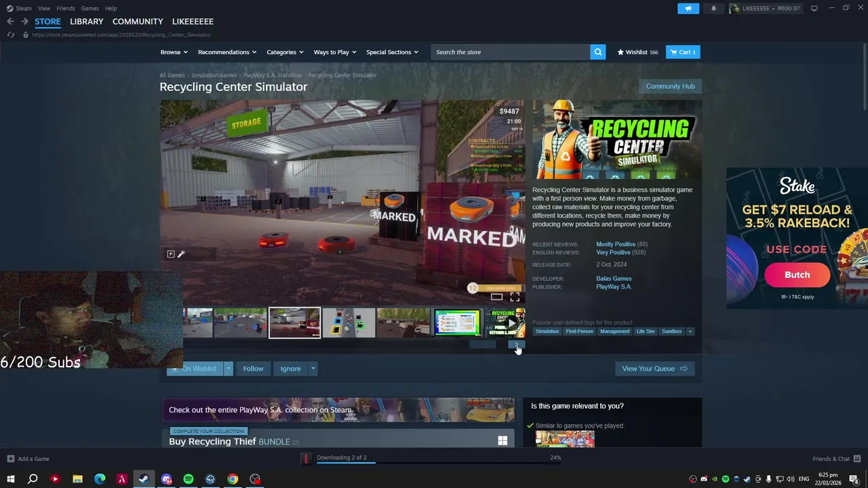
Task: Go back with the Steam back arrow
Action: click(x=10, y=22)
